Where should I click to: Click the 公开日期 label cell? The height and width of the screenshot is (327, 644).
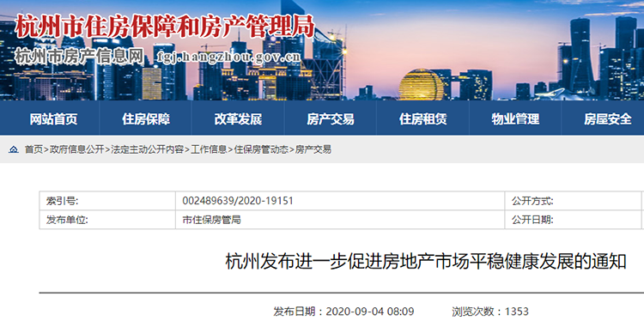pos(573,220)
